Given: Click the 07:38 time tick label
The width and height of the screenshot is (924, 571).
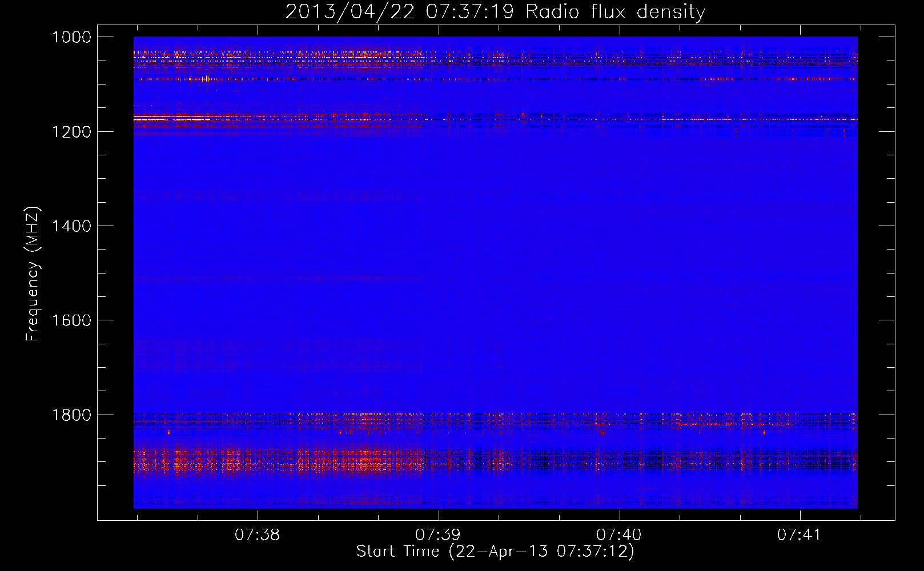Looking at the screenshot, I should [258, 535].
